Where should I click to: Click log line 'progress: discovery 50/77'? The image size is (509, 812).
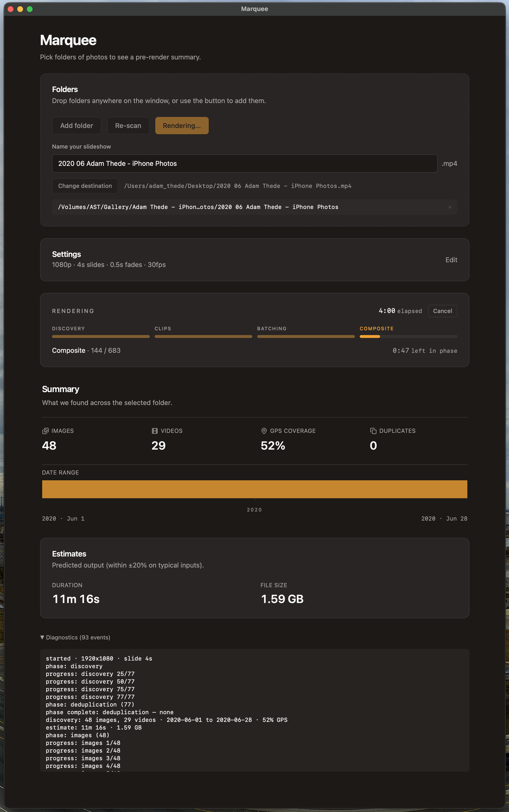click(90, 681)
